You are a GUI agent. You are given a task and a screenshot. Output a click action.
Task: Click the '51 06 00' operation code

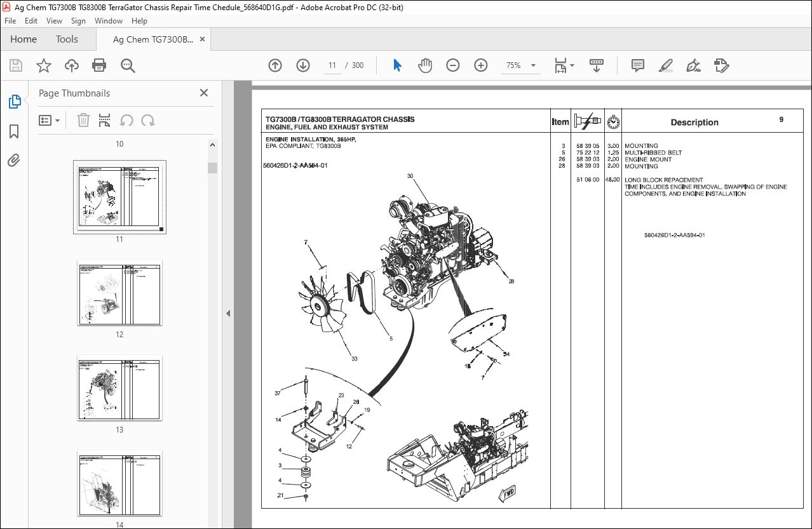coord(588,180)
